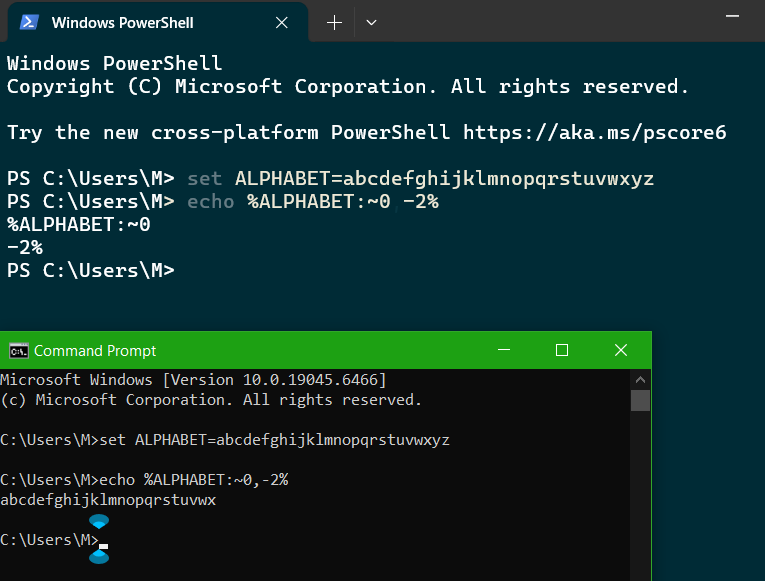Click the PowerShell icon in the tab

[29, 22]
